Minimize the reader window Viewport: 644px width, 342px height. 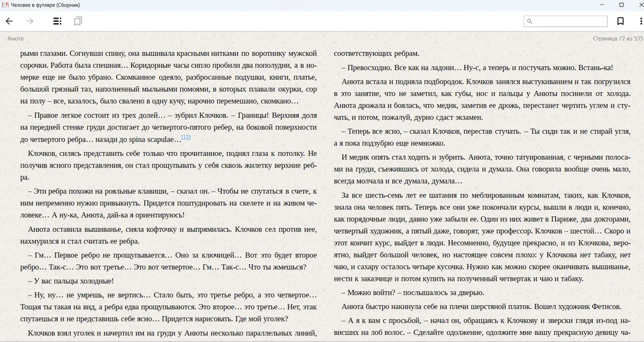pyautogui.click(x=601, y=5)
